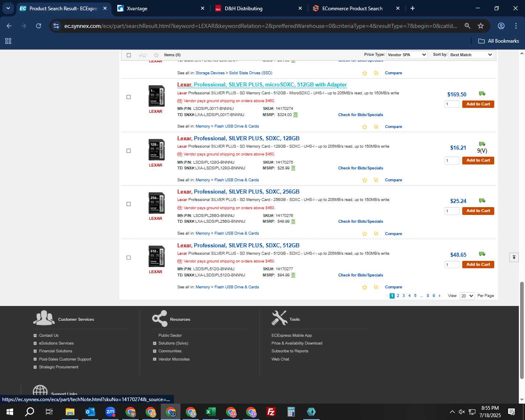Add Lexar microSDXC 512GB to cart

(478, 104)
